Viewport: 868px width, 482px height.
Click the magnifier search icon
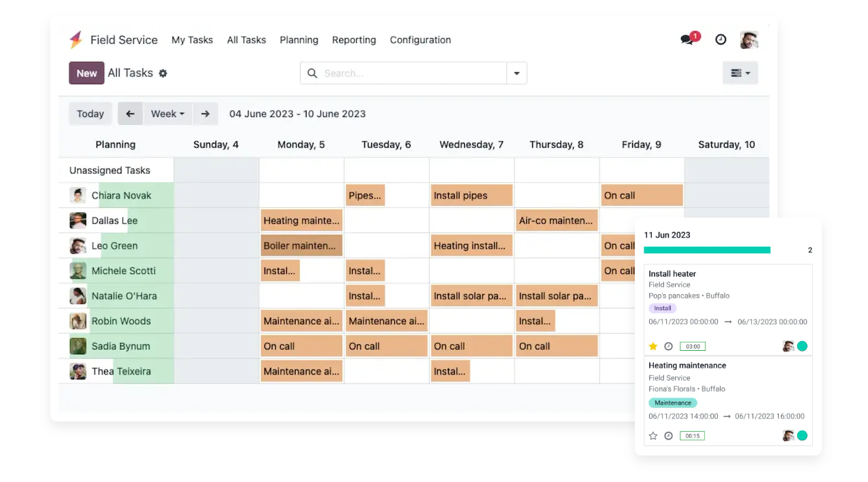point(312,73)
